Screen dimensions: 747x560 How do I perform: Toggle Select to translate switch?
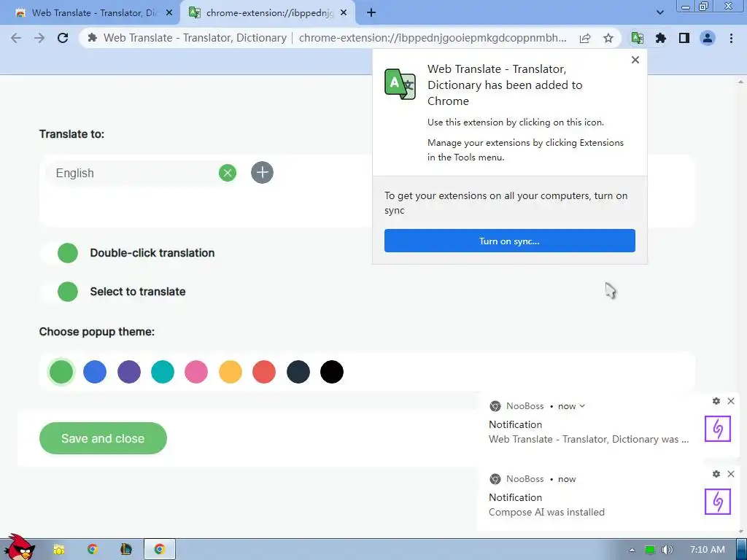coord(59,292)
